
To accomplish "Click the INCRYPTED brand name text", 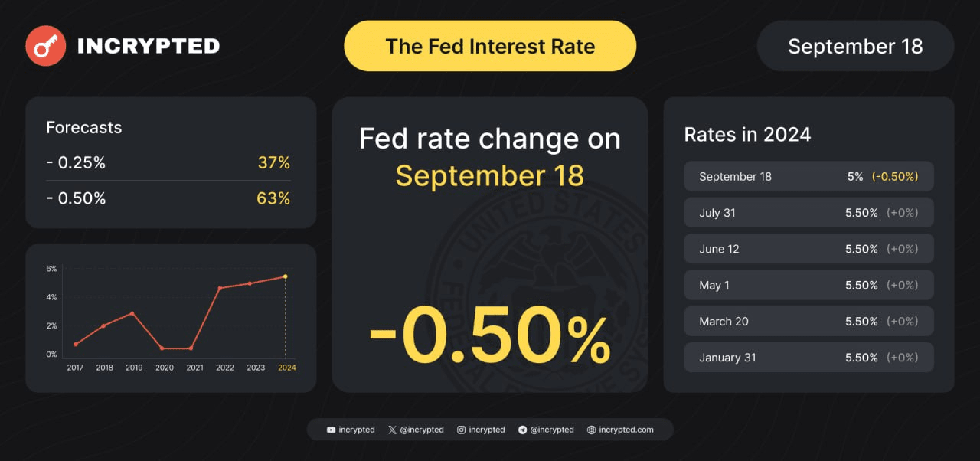I will 149,46.
